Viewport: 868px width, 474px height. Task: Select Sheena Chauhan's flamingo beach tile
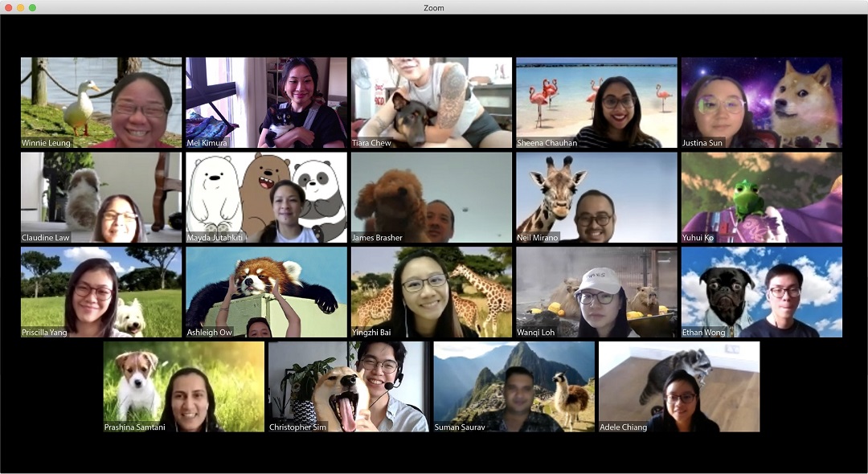tap(596, 102)
